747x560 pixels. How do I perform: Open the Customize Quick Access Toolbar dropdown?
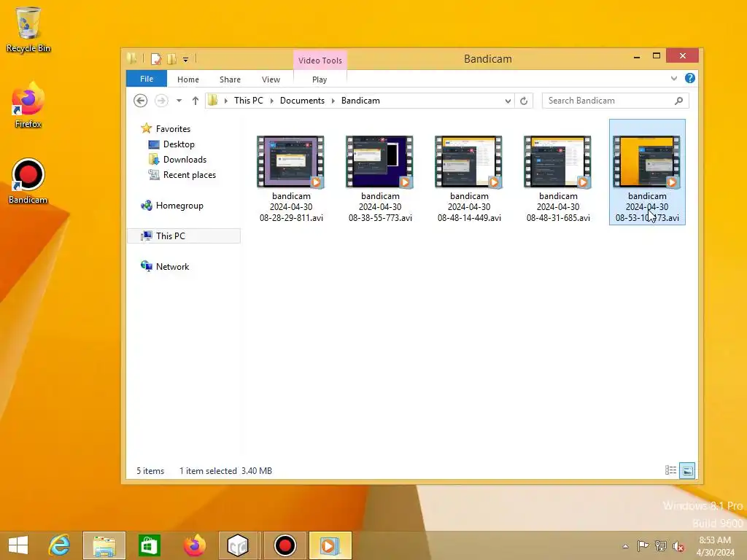186,60
